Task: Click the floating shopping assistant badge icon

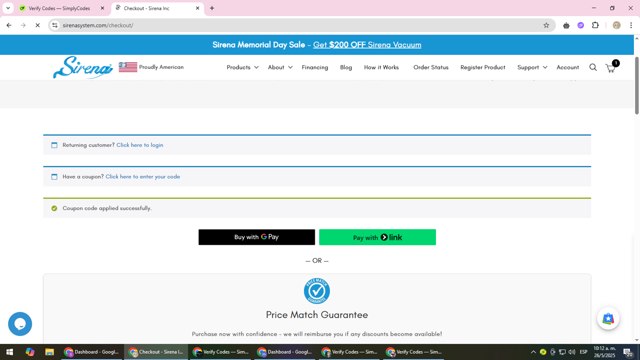Action: pos(608,318)
